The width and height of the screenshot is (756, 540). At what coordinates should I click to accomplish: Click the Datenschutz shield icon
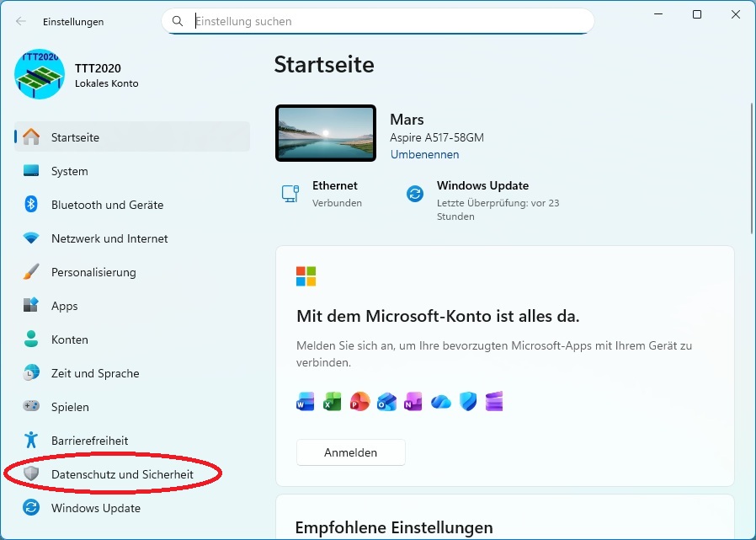(31, 473)
